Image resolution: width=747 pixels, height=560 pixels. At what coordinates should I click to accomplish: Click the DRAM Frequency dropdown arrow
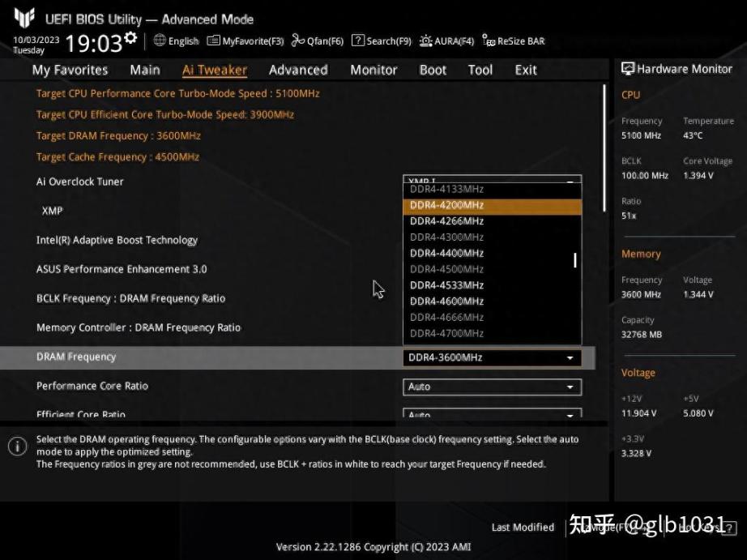pos(570,357)
